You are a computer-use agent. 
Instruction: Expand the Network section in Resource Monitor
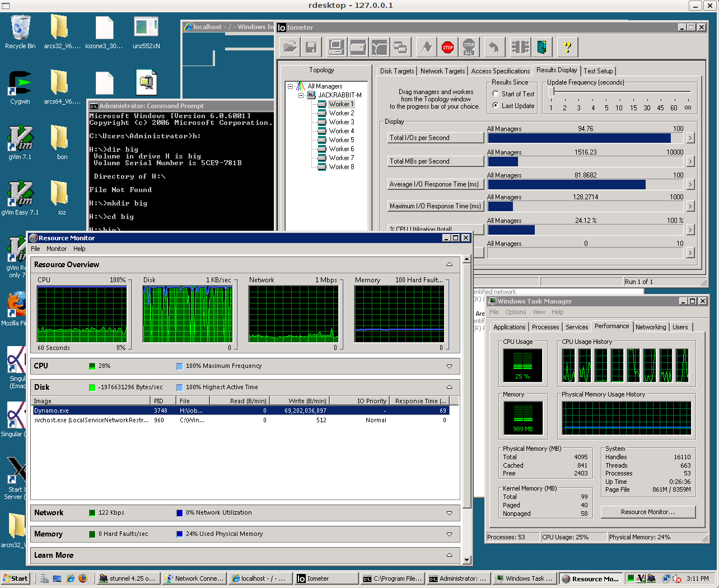point(449,513)
